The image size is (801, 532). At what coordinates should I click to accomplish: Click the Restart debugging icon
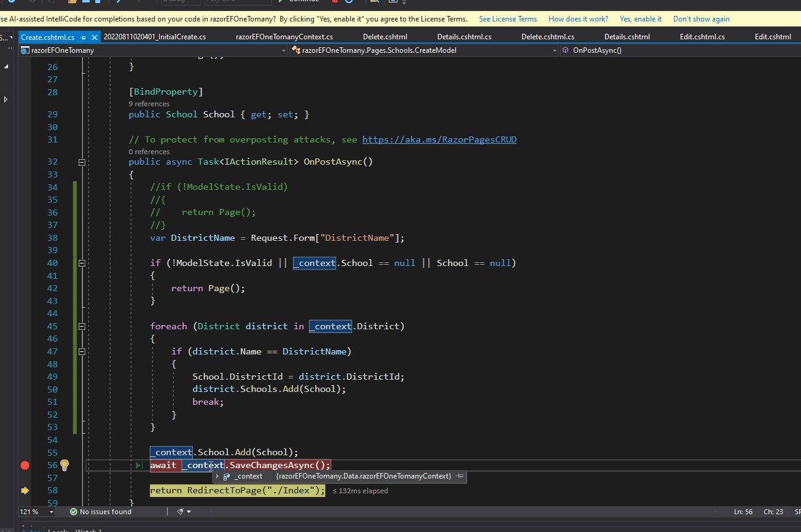click(348, 2)
